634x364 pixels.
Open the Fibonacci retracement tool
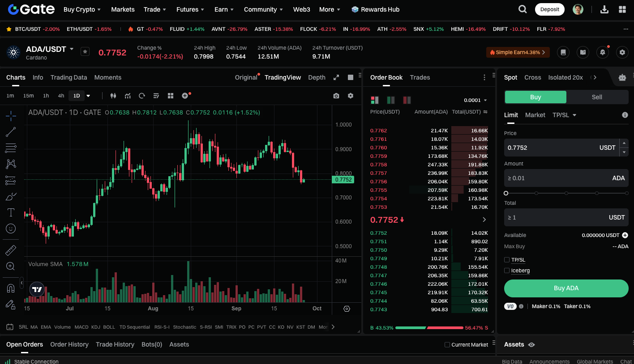11,148
